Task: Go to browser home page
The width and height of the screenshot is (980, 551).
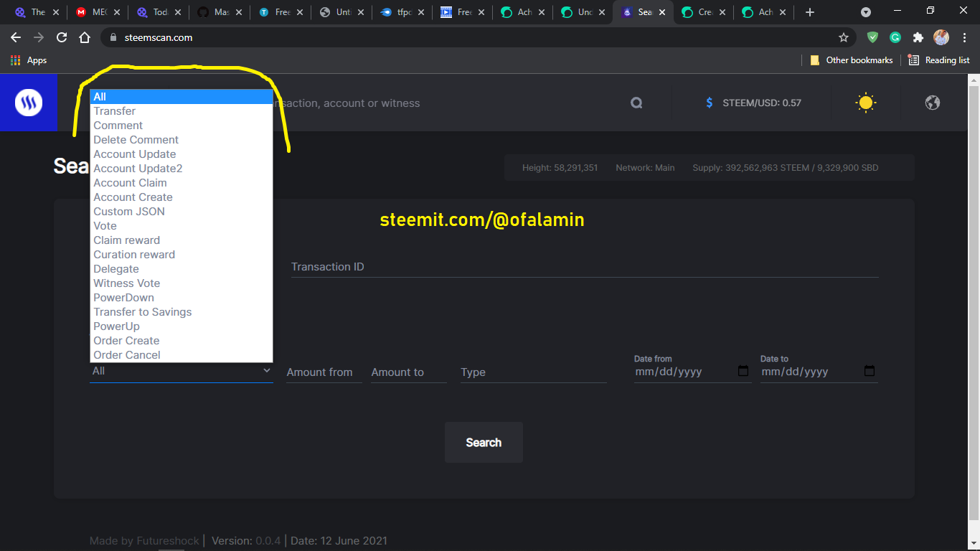Action: tap(85, 37)
